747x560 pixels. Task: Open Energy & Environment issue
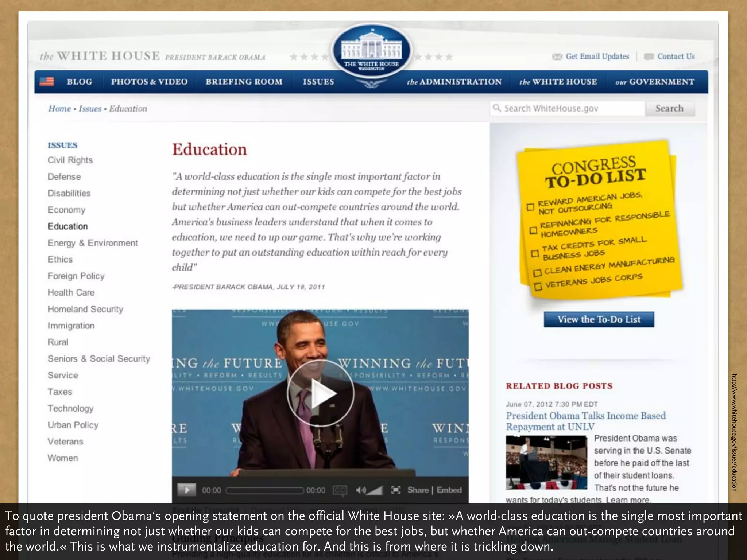[93, 243]
